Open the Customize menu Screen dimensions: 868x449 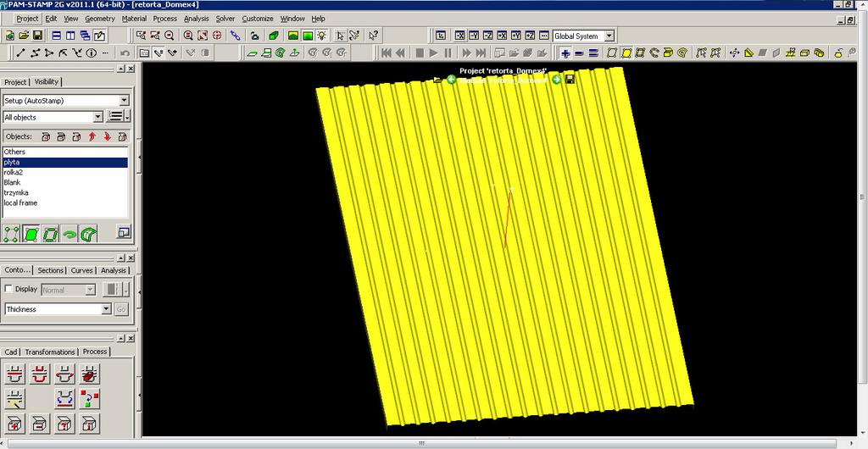tap(258, 19)
